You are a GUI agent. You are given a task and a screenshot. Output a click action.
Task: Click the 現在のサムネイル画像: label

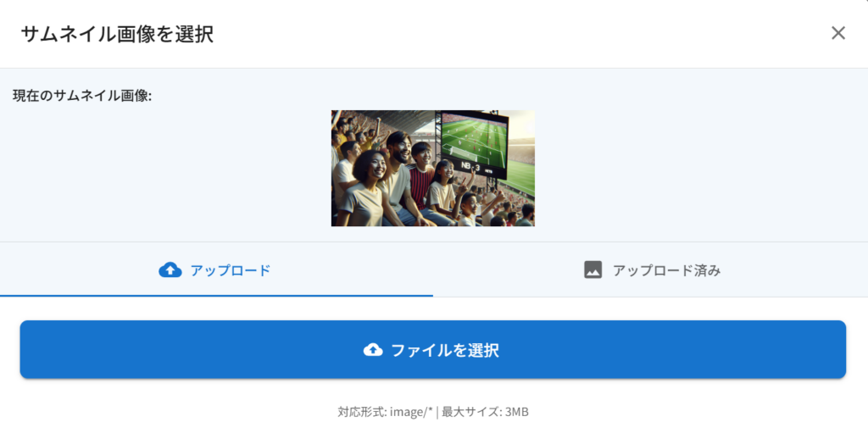point(82,96)
